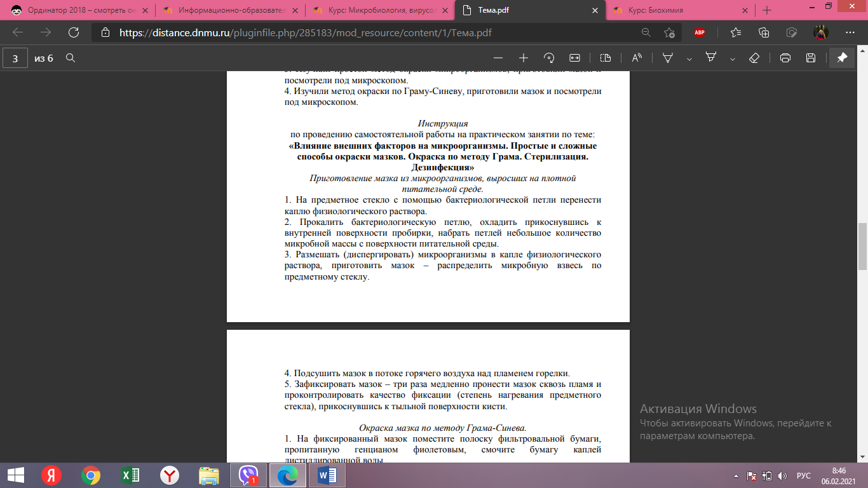Close the Ординатор 2018 tab
The image size is (868, 488).
point(145,10)
